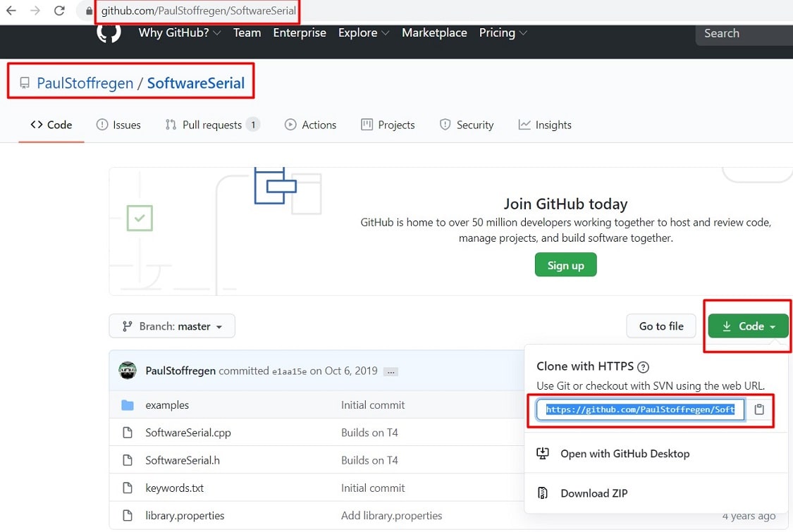This screenshot has height=532, width=793.
Task: Open the Actions tab
Action: pyautogui.click(x=311, y=125)
